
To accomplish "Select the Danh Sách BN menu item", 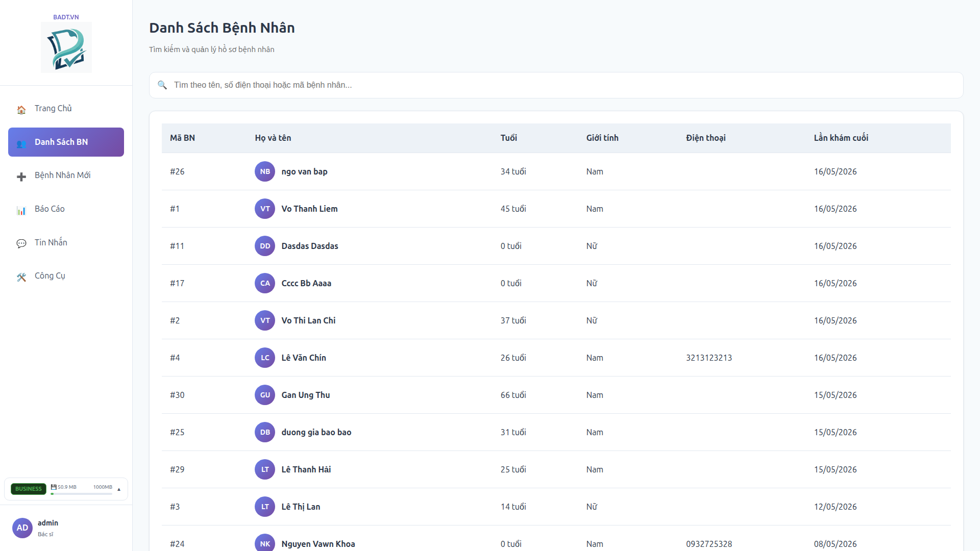I will 66,142.
